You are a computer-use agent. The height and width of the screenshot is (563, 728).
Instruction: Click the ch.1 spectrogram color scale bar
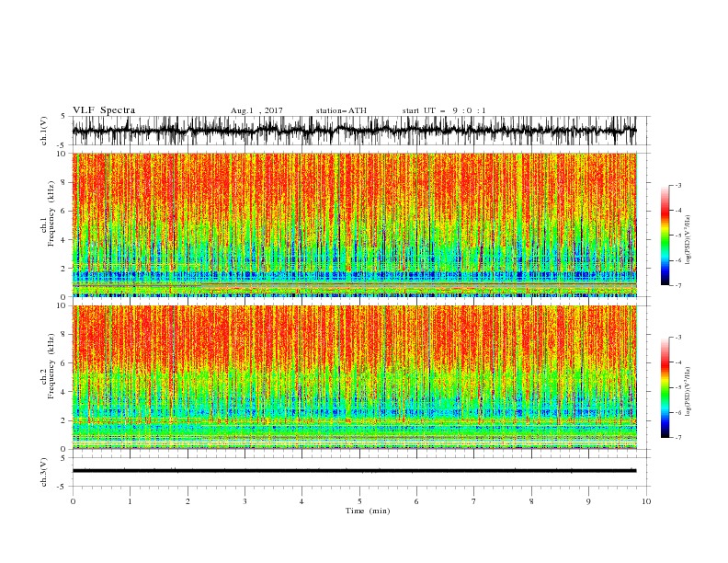tap(665, 236)
